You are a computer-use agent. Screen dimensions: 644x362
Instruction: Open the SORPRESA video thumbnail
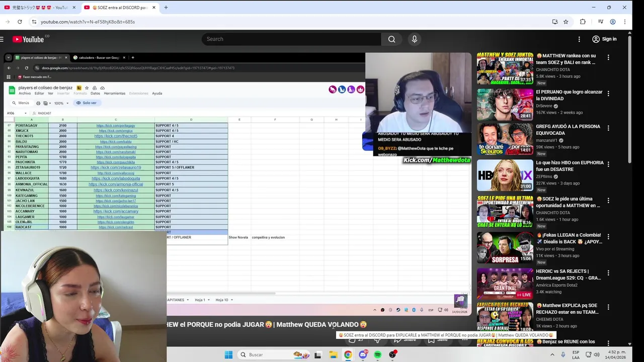[x=505, y=247]
